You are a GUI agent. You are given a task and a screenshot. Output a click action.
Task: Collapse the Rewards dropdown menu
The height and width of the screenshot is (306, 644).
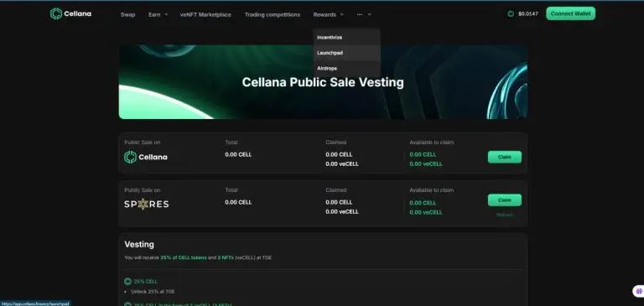328,14
